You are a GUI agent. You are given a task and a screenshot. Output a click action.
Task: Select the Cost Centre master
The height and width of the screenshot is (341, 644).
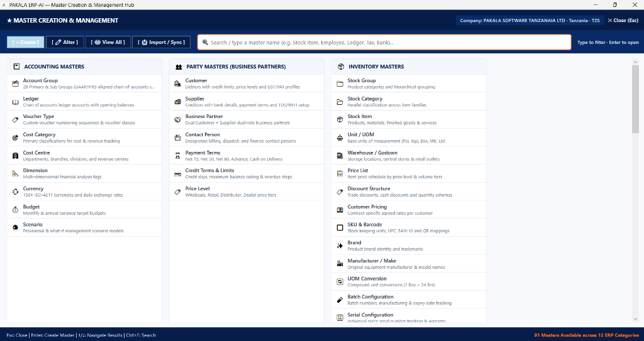click(x=84, y=156)
